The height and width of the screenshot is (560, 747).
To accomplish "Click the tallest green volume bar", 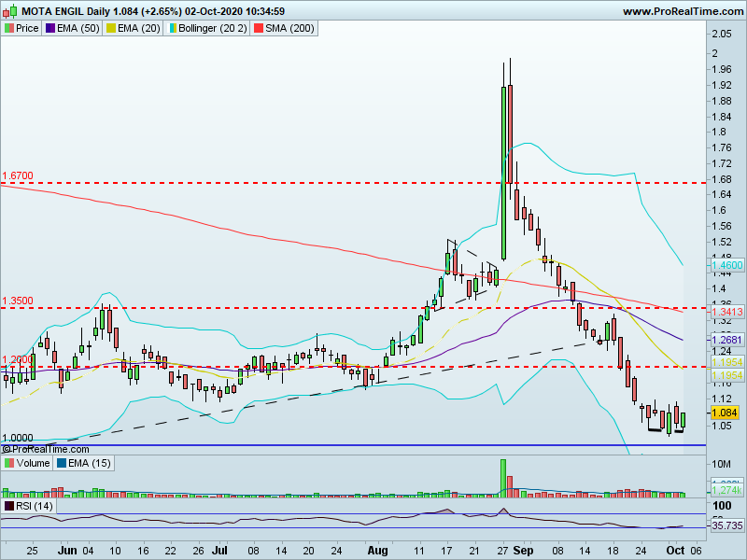I will (x=503, y=478).
